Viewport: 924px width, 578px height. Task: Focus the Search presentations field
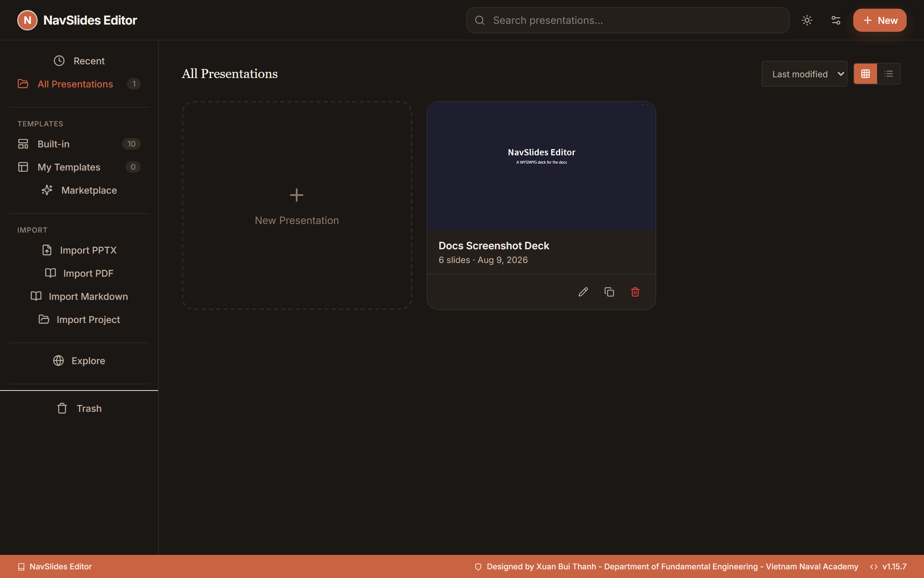[628, 20]
